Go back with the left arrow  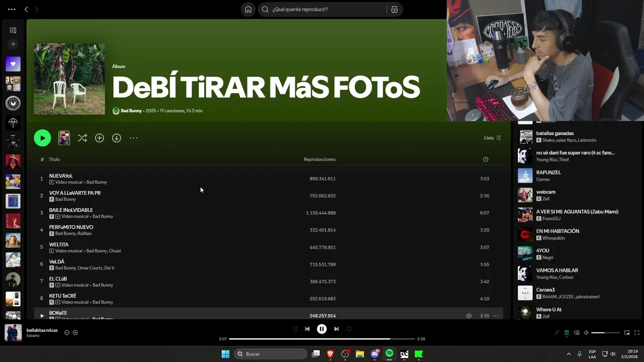point(26,9)
